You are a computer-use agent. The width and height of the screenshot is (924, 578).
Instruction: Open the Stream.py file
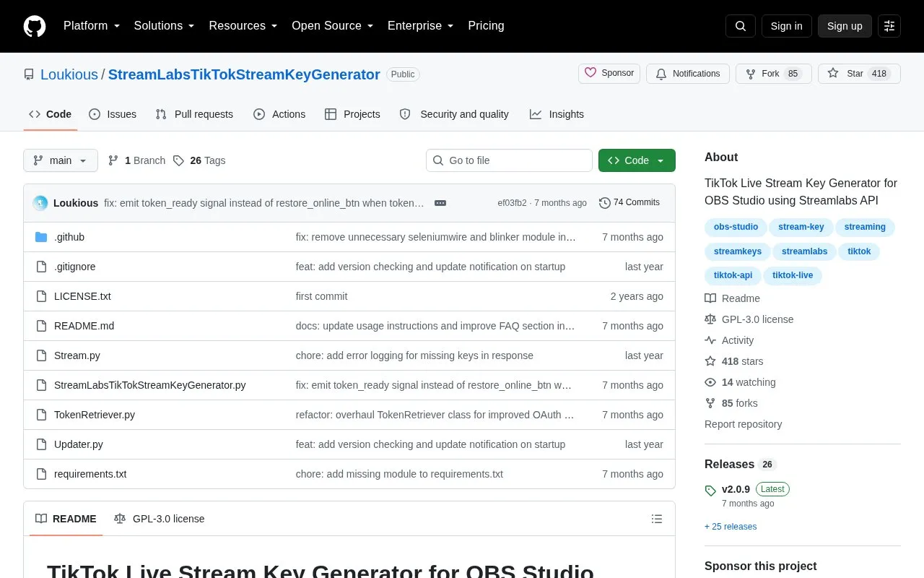(77, 355)
